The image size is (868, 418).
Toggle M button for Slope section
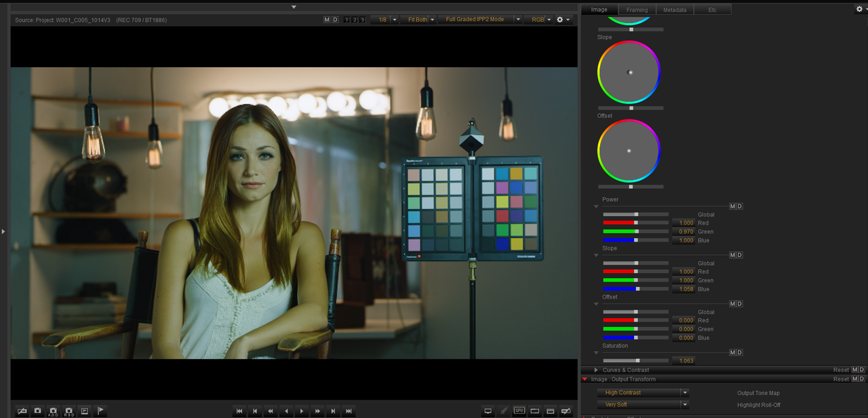tap(732, 255)
